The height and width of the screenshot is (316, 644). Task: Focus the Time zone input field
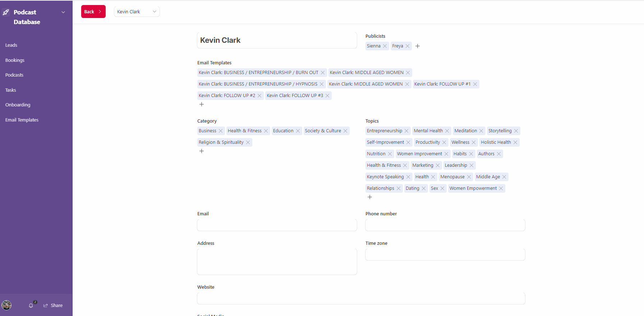[445, 255]
